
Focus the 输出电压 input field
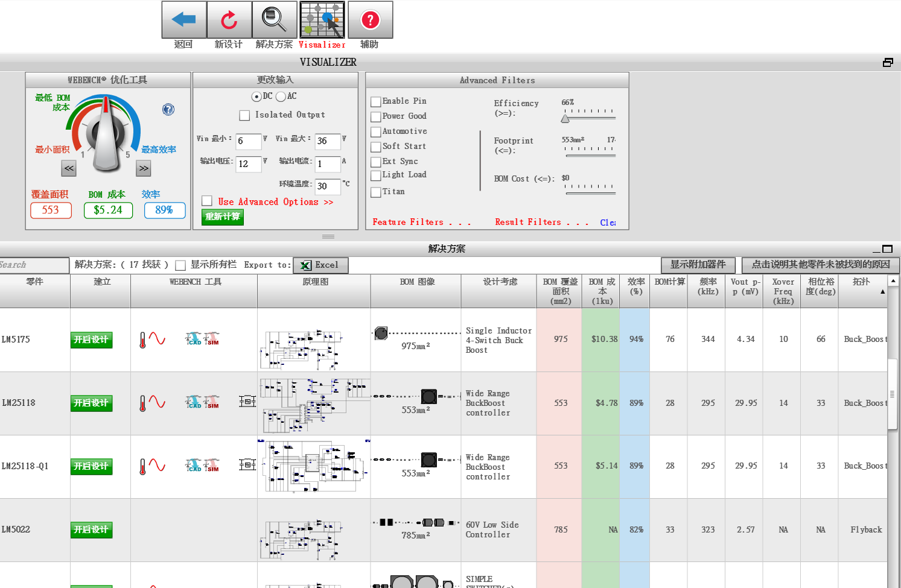click(249, 164)
